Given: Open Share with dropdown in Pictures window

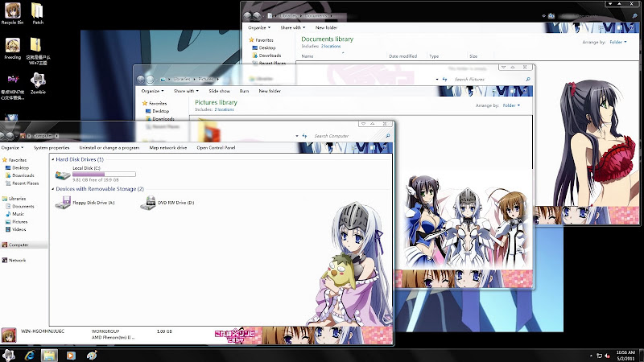Looking at the screenshot, I should pos(186,91).
